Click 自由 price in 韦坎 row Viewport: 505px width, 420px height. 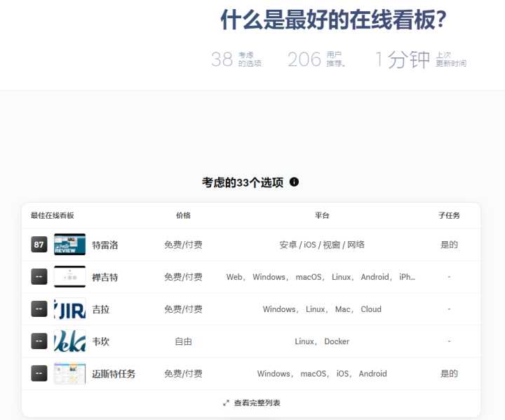[183, 341]
